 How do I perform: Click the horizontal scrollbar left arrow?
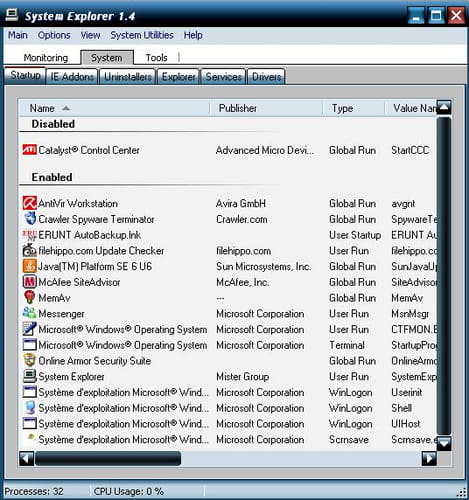click(x=26, y=458)
